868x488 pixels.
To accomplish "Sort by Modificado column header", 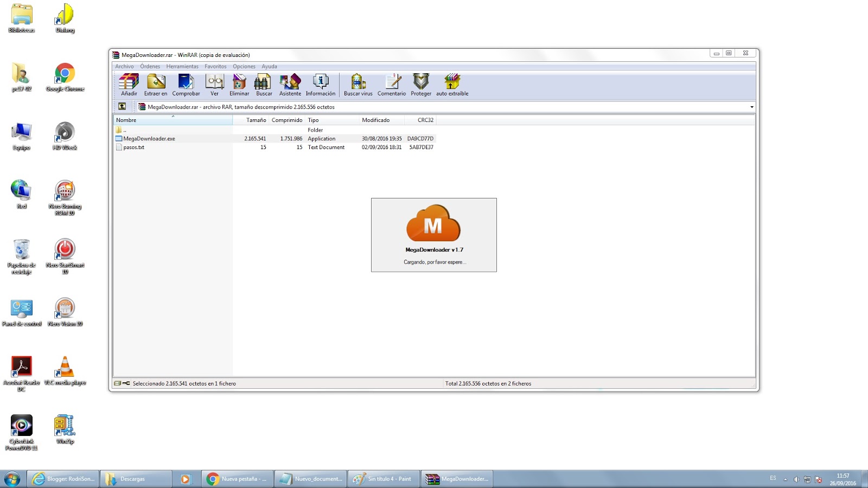I will (382, 120).
